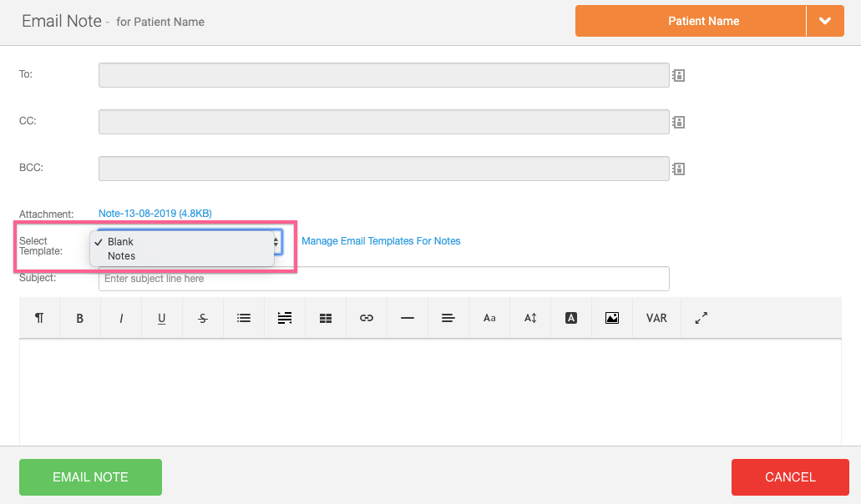Insert a table

pyautogui.click(x=326, y=318)
